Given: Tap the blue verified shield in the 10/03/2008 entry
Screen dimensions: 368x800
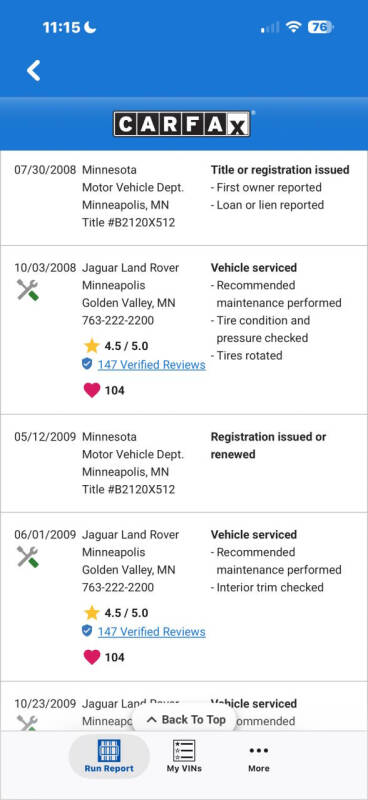Looking at the screenshot, I should tap(87, 364).
